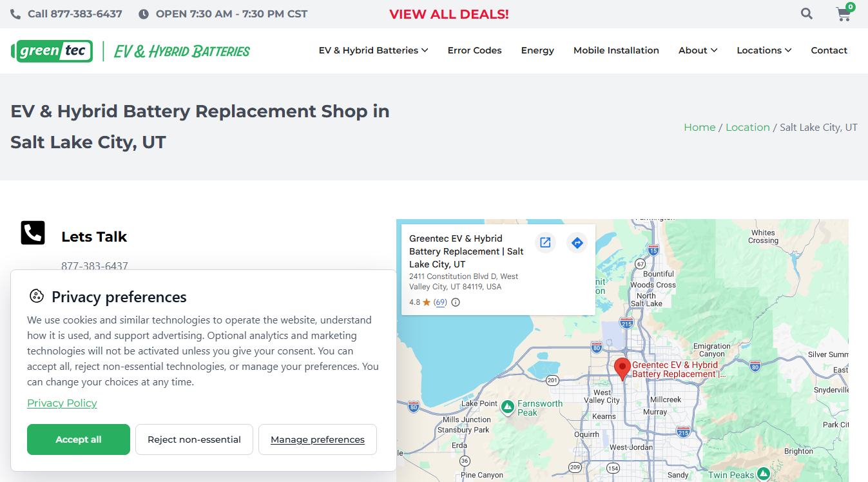Click VIEW ALL DEALS! link
The width and height of the screenshot is (868, 482).
(449, 14)
